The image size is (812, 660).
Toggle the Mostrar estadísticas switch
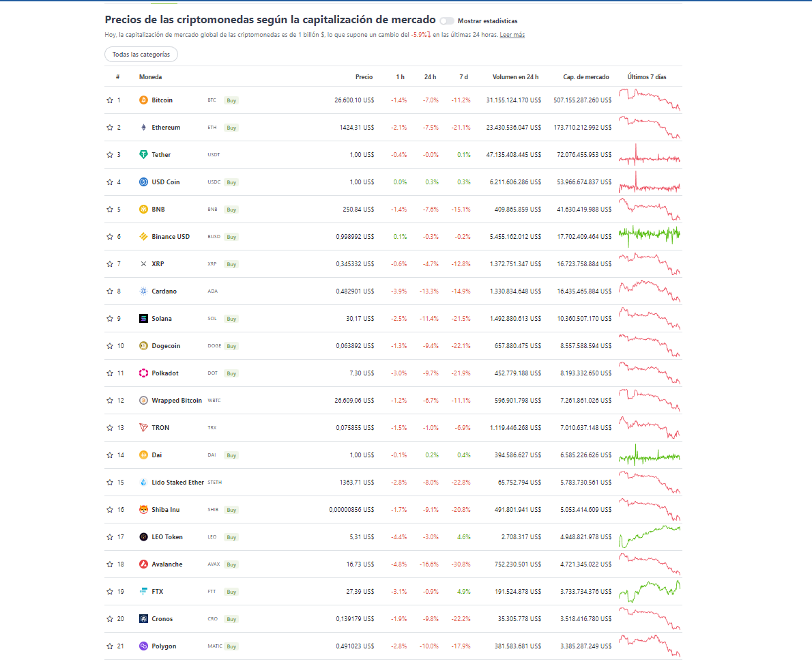pyautogui.click(x=447, y=20)
